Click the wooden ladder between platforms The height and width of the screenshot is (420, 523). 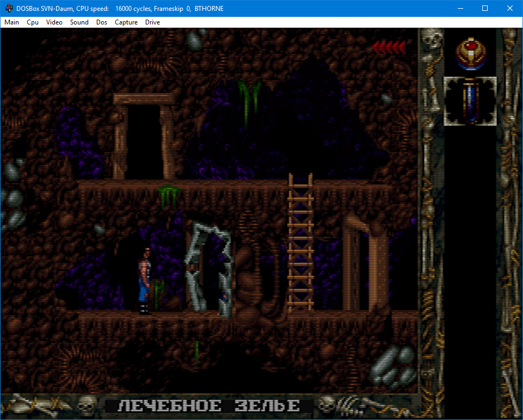click(300, 243)
